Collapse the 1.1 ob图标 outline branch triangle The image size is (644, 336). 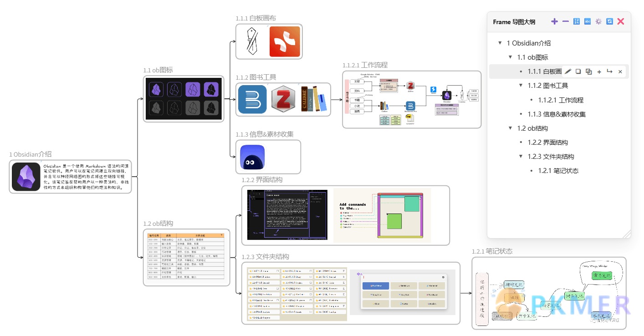point(511,57)
